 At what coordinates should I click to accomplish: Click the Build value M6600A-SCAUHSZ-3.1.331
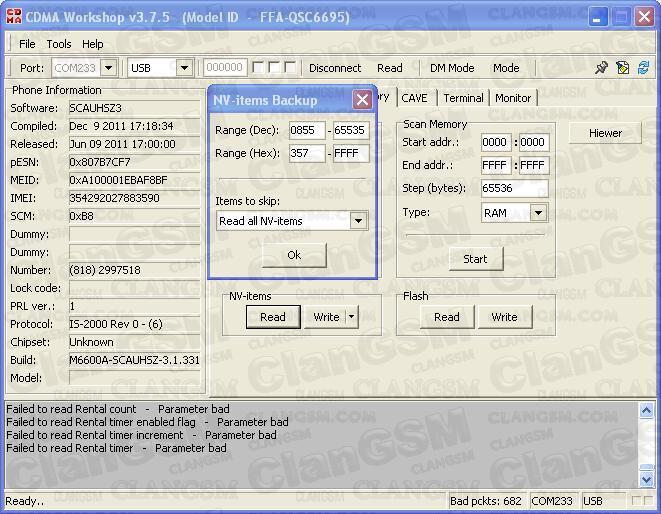point(134,360)
